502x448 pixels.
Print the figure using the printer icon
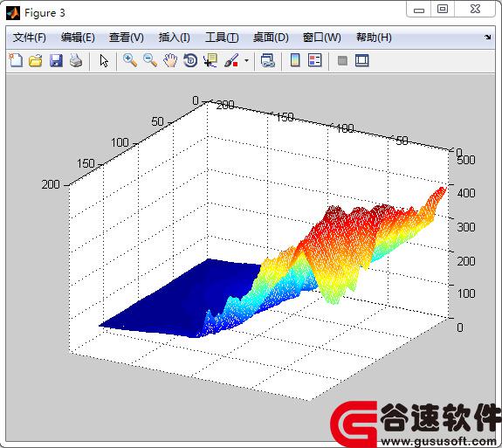click(x=76, y=60)
